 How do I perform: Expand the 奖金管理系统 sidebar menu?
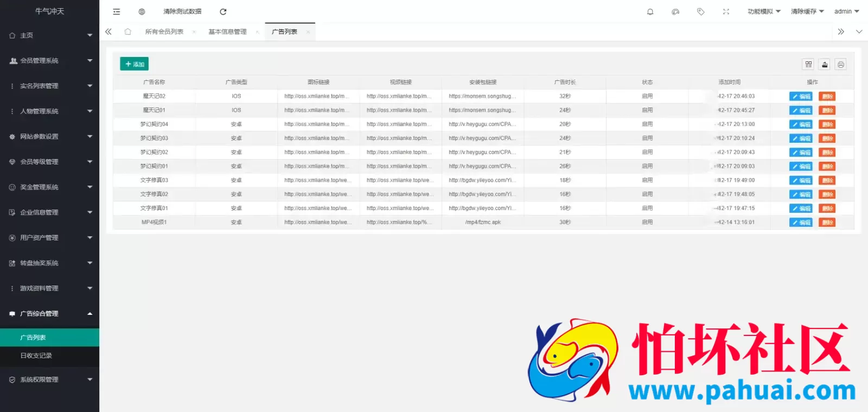point(49,187)
